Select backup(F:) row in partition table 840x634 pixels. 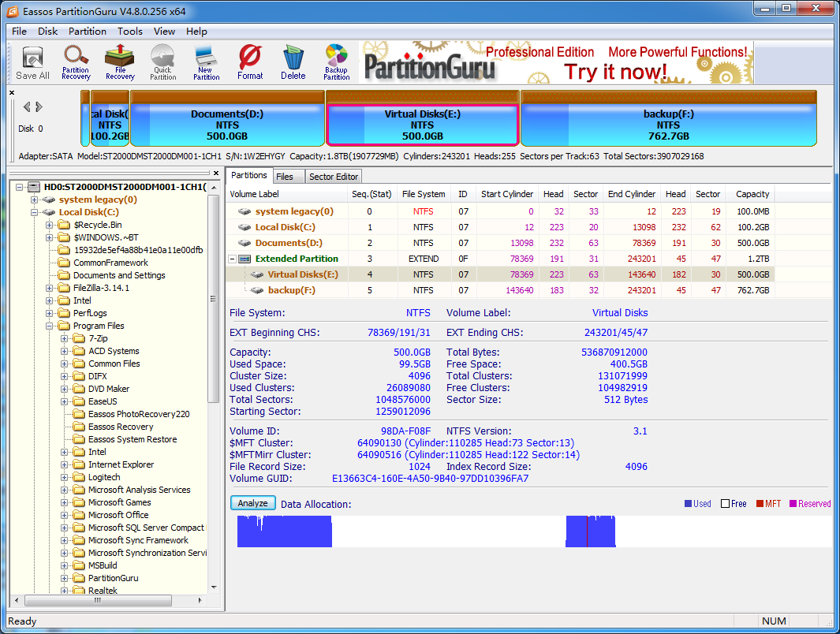pyautogui.click(x=500, y=290)
